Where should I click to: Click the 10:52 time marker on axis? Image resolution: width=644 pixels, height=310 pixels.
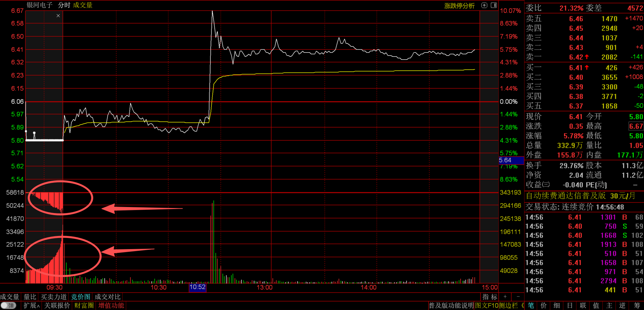coord(197,287)
